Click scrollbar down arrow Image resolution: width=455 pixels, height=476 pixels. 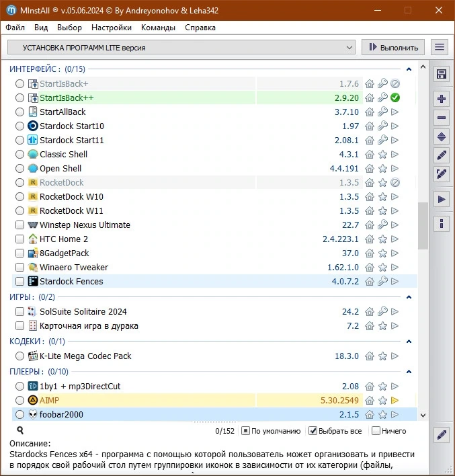click(423, 415)
